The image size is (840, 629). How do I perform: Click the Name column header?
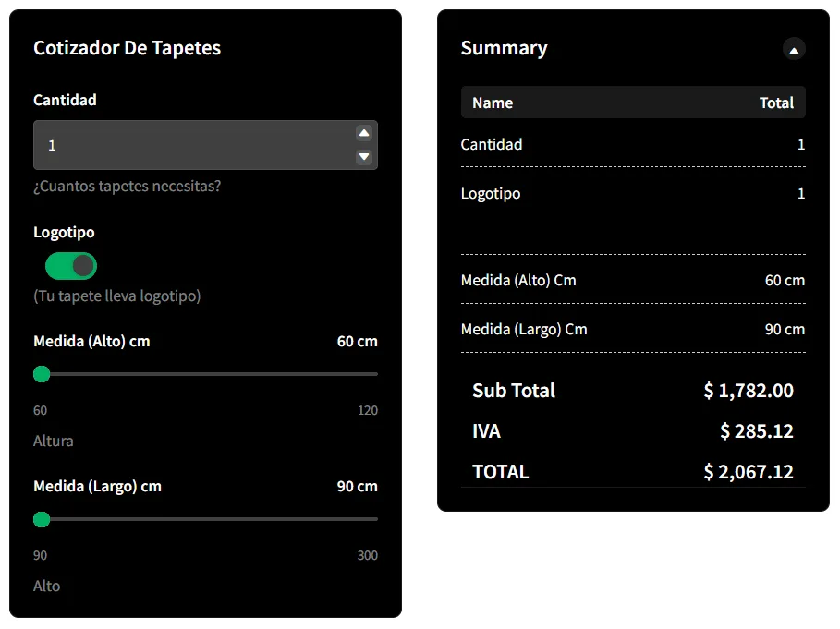click(493, 103)
